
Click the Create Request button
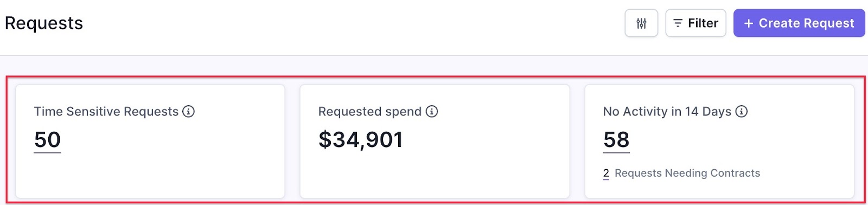[x=799, y=23]
